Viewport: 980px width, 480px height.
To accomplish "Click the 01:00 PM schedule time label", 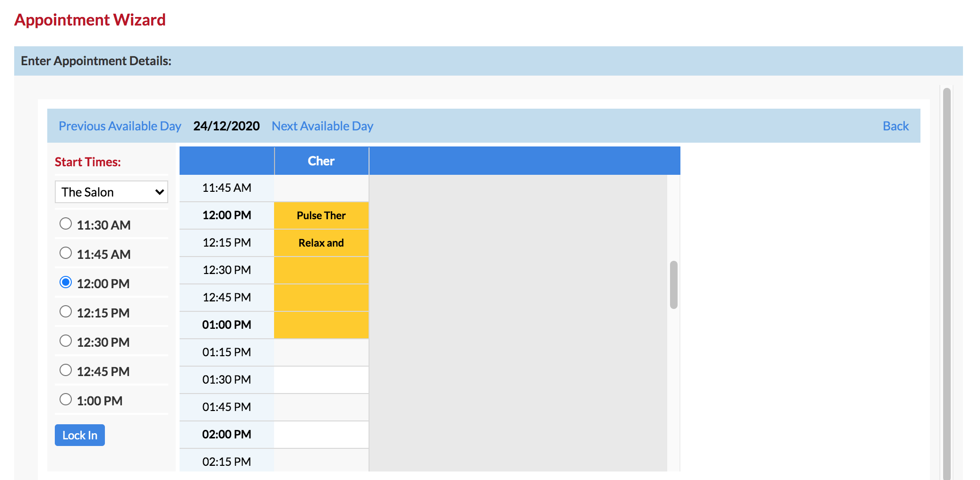I will [x=227, y=325].
